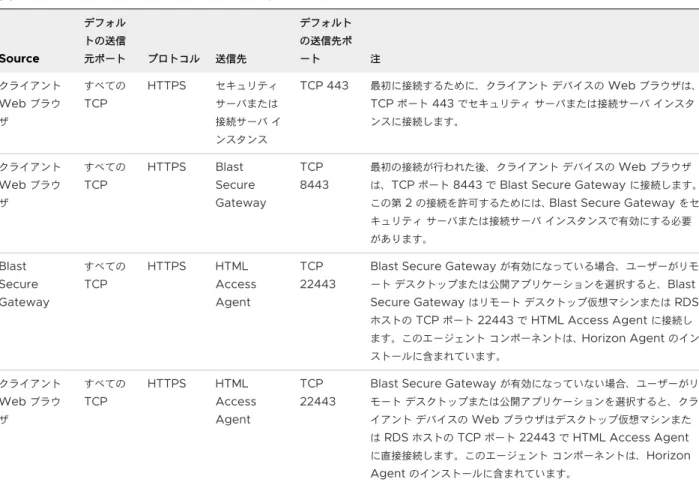
Task: Click TCP 22443 in the Blast Secure Gateway source row
Action: 317,275
